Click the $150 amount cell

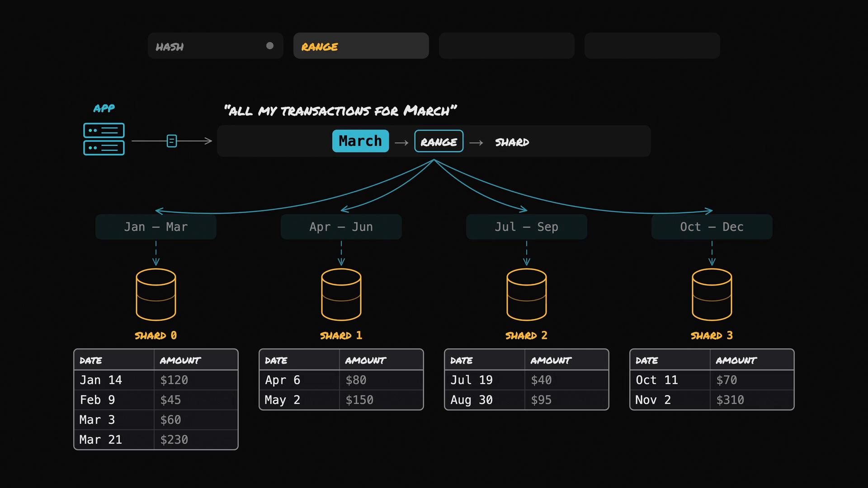tap(381, 400)
